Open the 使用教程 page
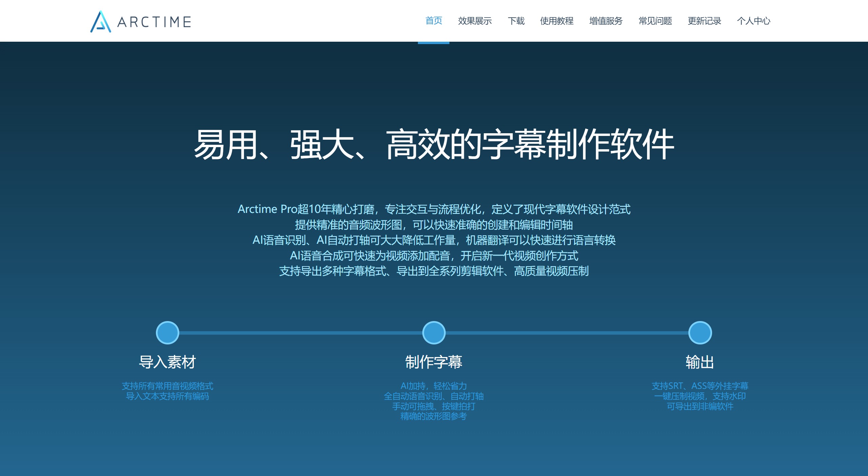This screenshot has height=476, width=868. click(556, 21)
